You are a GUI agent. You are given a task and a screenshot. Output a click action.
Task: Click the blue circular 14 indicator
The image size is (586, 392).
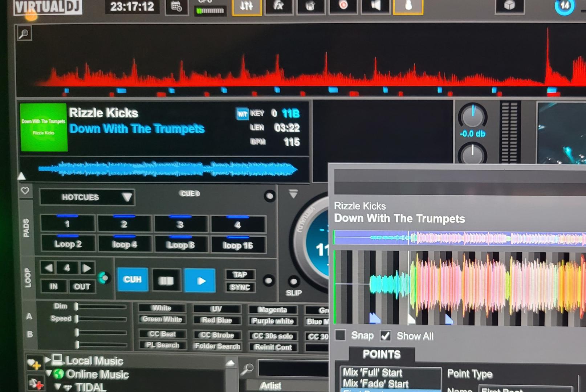pyautogui.click(x=564, y=6)
